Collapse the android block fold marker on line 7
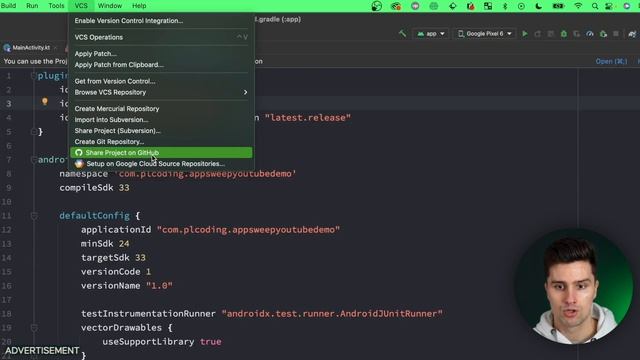640x360 pixels. pyautogui.click(x=34, y=160)
